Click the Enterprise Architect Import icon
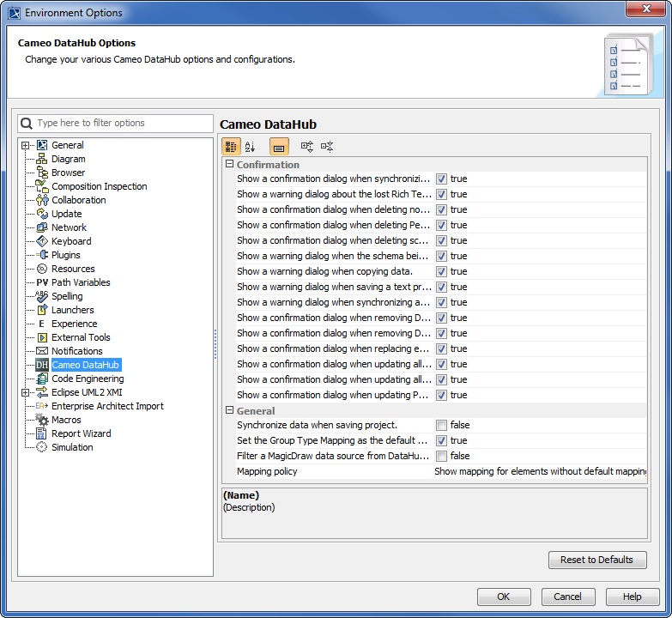 point(41,406)
